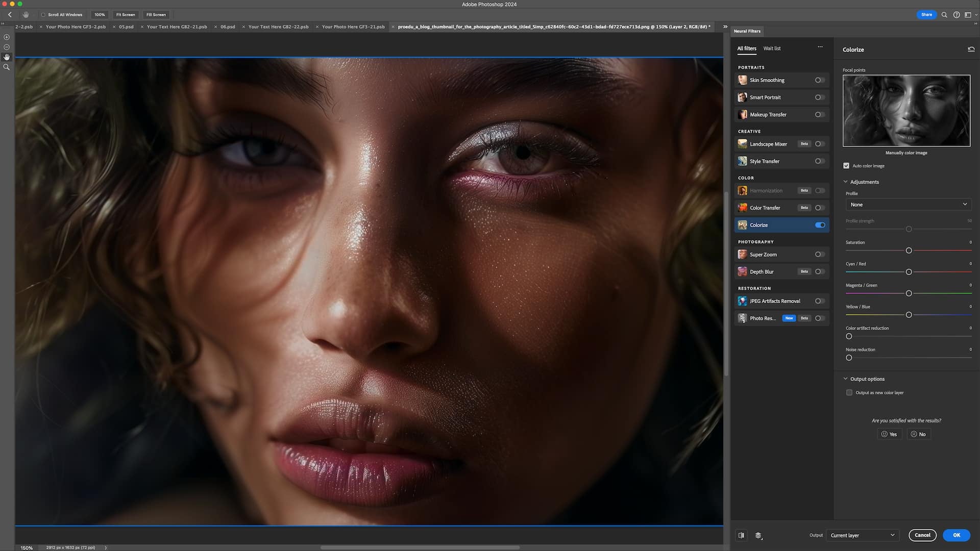Click the Focal points preview thumbnail
980x551 pixels.
click(x=906, y=110)
